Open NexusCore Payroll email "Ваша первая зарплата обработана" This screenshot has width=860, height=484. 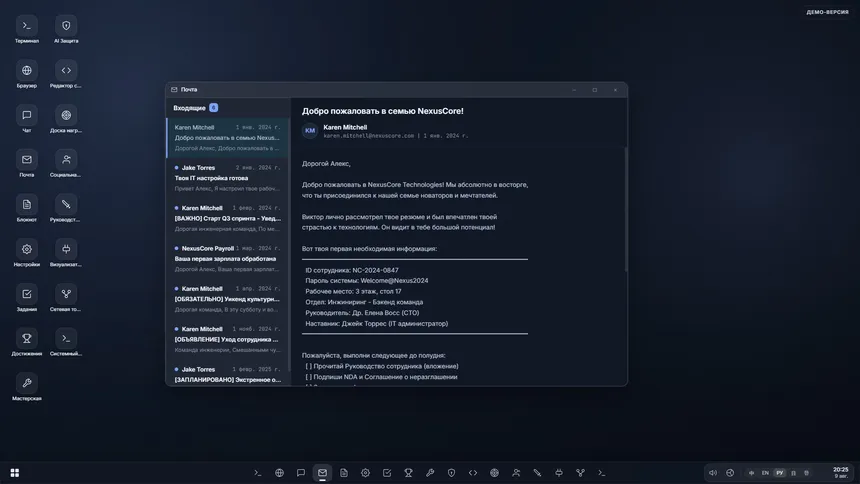[228, 258]
